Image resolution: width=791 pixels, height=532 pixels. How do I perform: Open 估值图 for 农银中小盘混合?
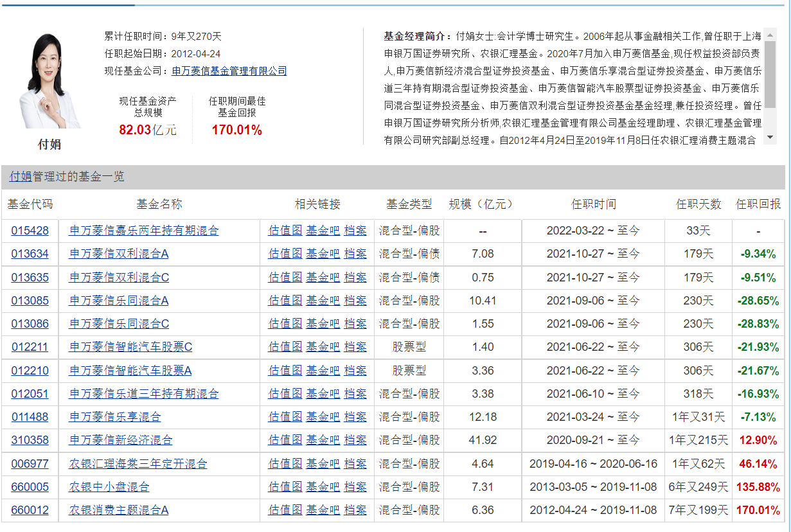point(285,487)
